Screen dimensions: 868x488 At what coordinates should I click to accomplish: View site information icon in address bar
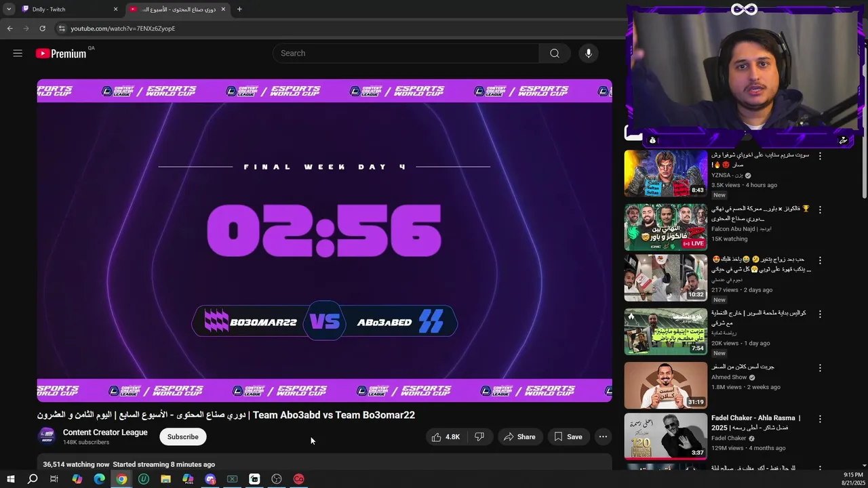[x=62, y=28]
